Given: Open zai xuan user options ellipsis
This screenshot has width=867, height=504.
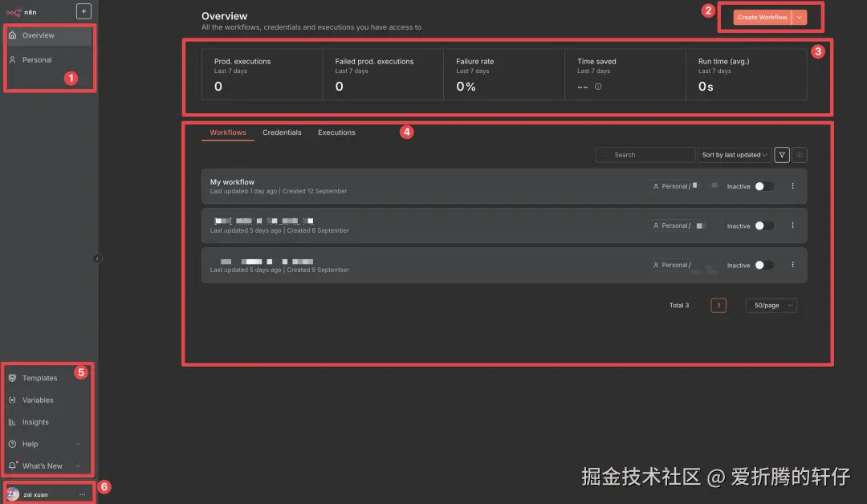Looking at the screenshot, I should coord(83,494).
